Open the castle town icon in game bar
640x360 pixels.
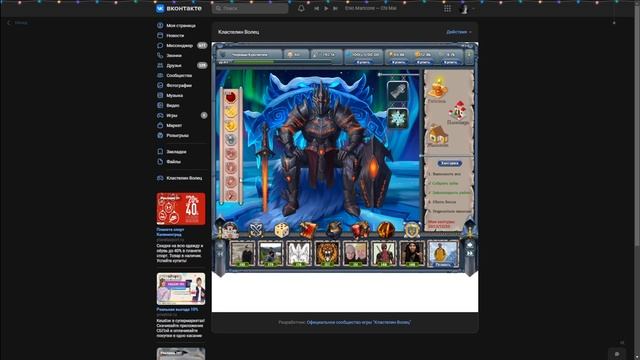tap(230, 230)
